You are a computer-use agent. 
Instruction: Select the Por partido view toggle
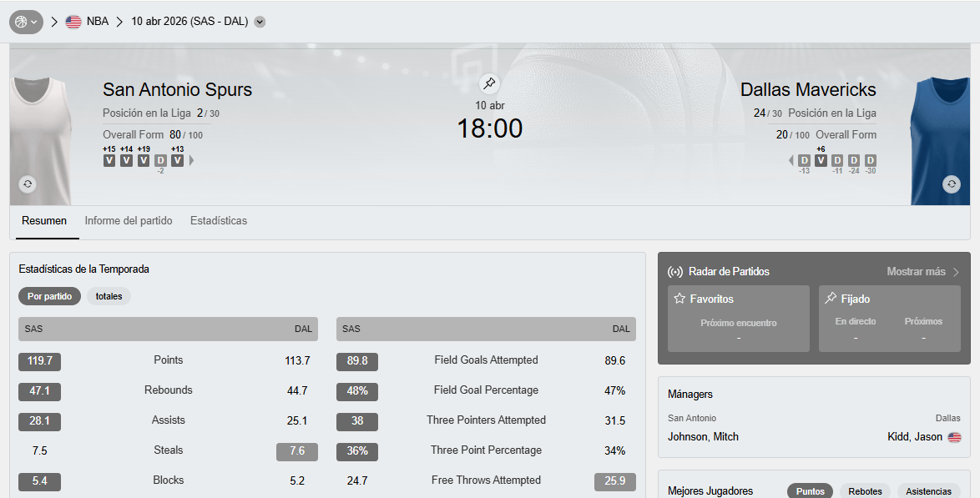(x=48, y=296)
